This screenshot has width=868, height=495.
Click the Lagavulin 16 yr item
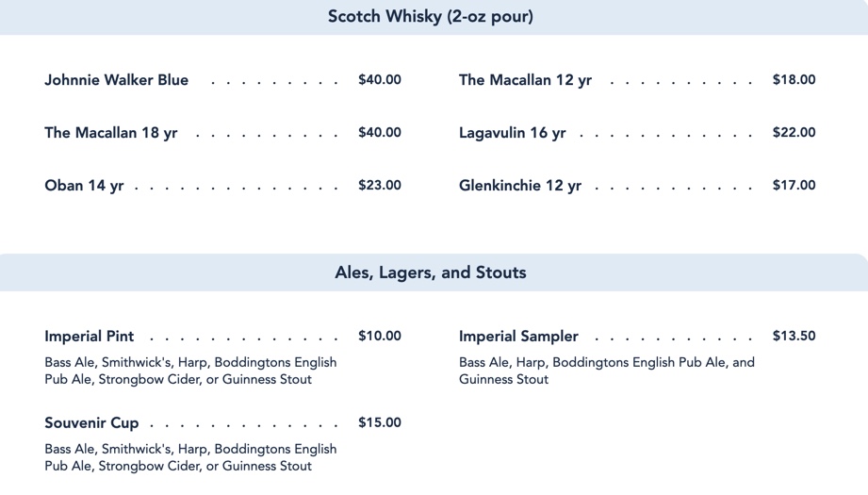point(512,133)
